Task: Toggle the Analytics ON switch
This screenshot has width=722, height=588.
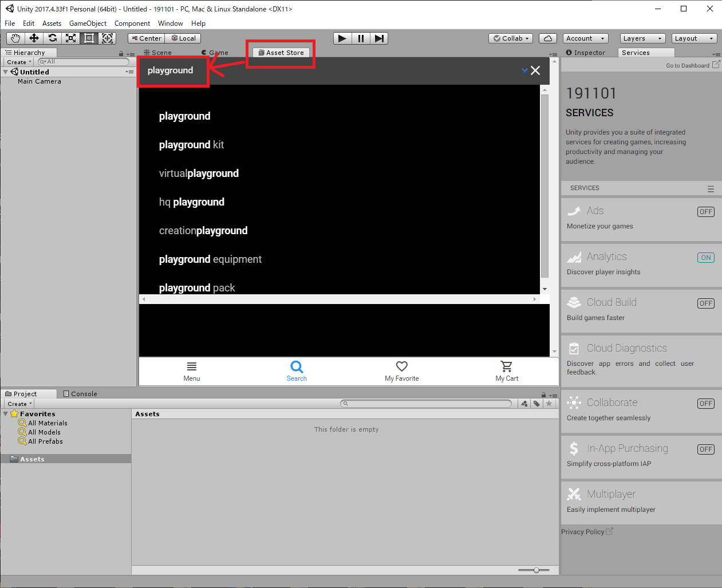Action: coord(706,258)
